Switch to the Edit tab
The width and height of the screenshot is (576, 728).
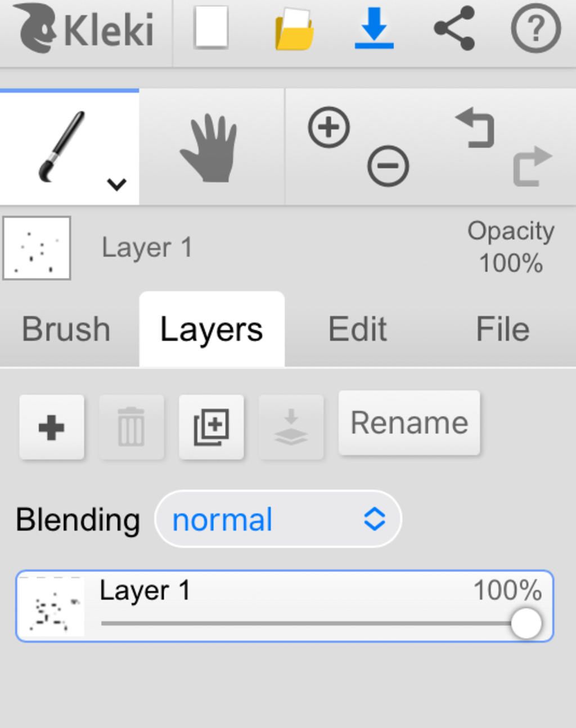tap(357, 329)
